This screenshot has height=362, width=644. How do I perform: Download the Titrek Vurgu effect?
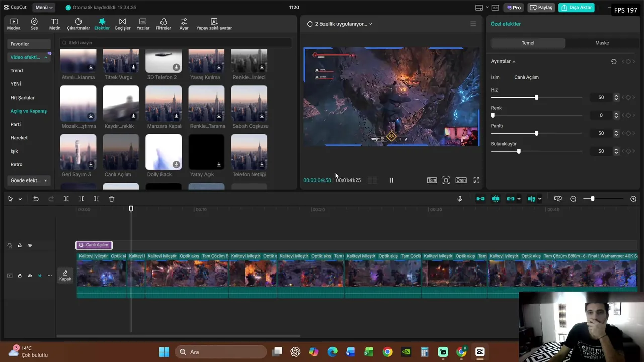(x=133, y=67)
